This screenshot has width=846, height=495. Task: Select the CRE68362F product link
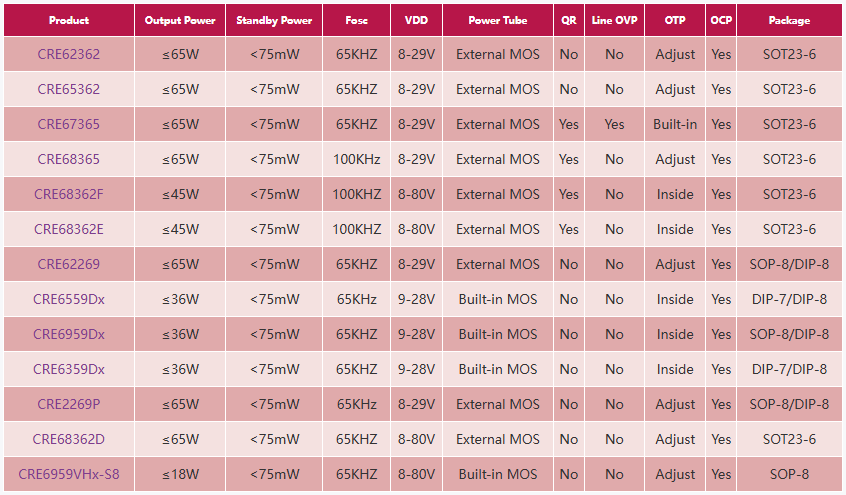click(69, 194)
